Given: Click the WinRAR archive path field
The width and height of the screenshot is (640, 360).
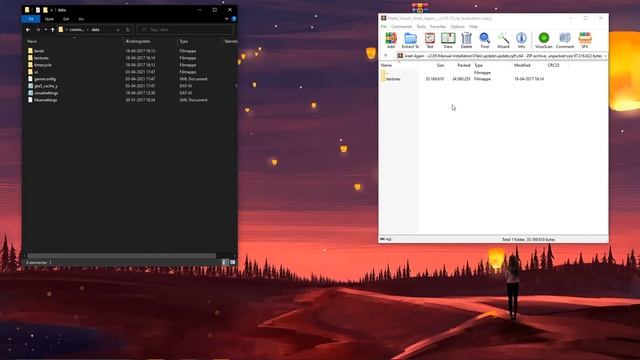Looking at the screenshot, I should click(x=502, y=56).
